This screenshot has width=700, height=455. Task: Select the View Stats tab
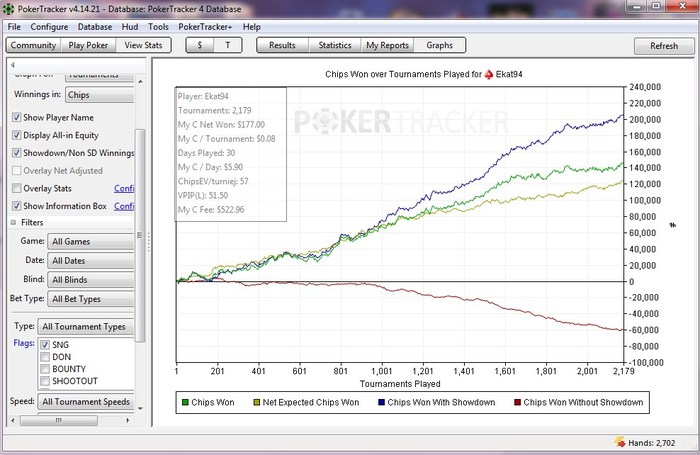pyautogui.click(x=143, y=45)
